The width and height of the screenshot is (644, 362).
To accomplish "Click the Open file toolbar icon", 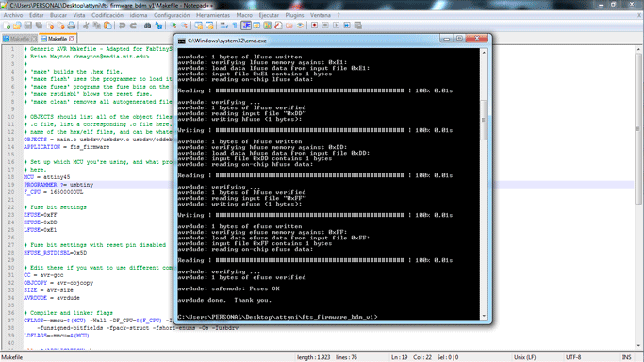I will point(17,25).
